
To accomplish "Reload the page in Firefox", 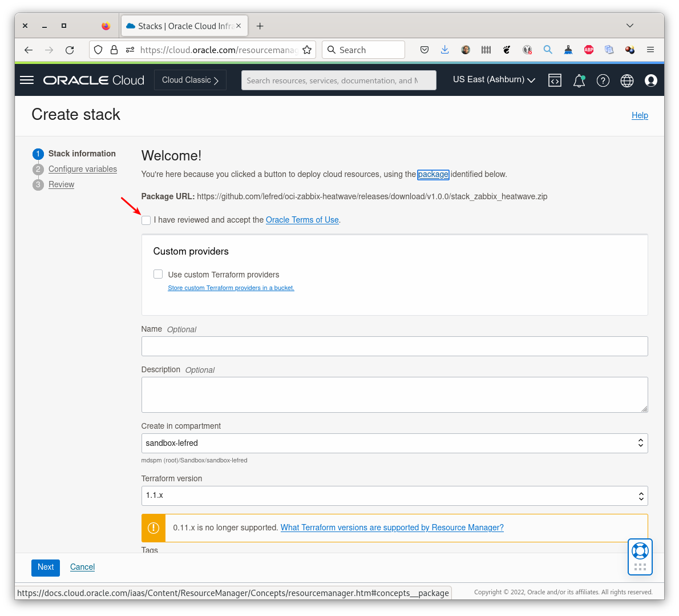I will [70, 50].
